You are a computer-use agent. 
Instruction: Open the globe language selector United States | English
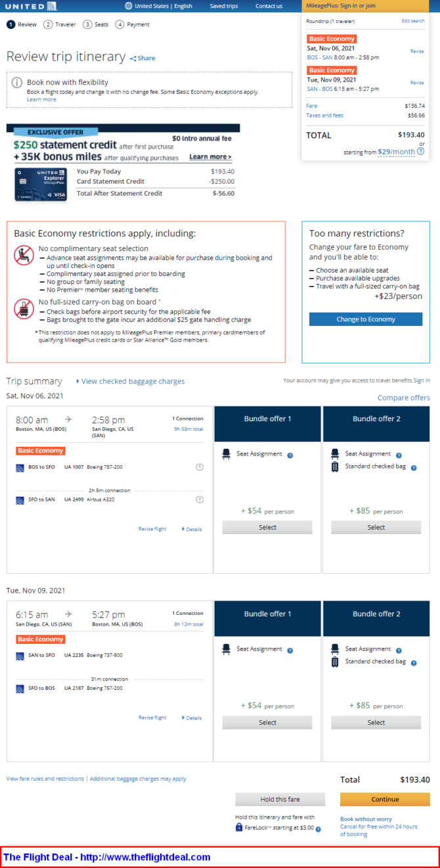159,6
